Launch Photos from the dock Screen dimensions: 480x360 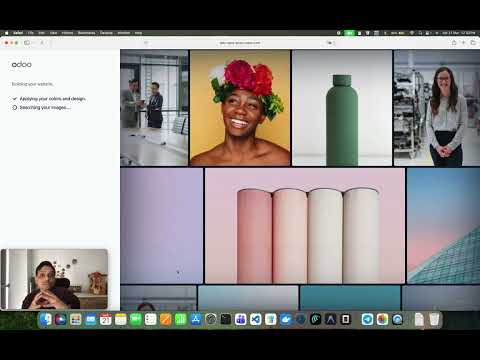coord(383,320)
